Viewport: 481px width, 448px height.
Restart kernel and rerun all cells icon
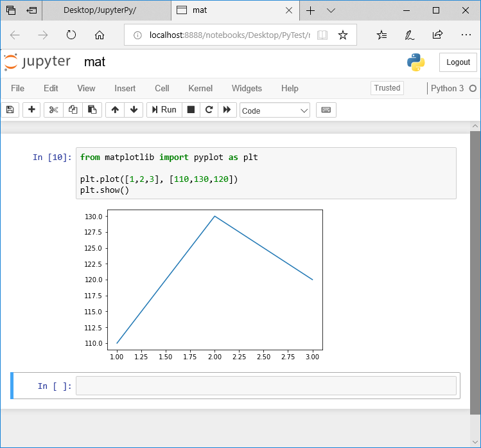[x=227, y=110]
